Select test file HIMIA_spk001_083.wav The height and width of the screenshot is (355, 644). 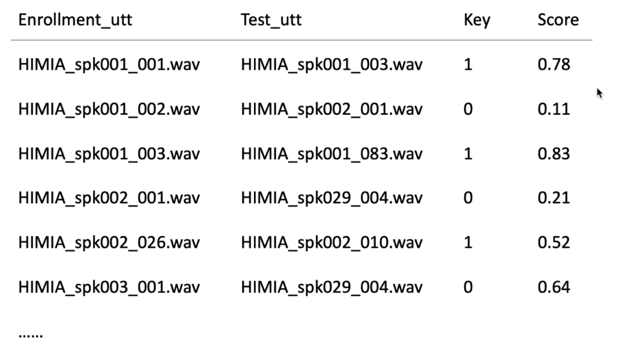point(331,154)
